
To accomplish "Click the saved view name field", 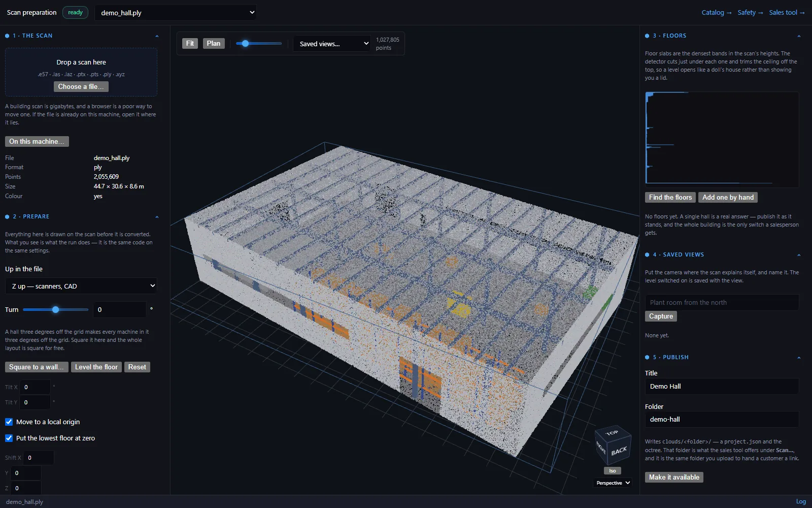I will tap(722, 302).
